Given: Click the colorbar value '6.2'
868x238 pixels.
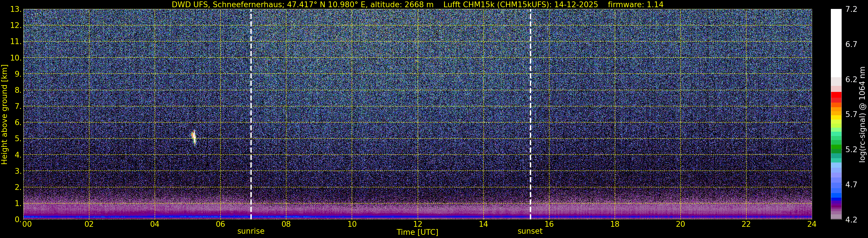Looking at the screenshot, I should (851, 80).
